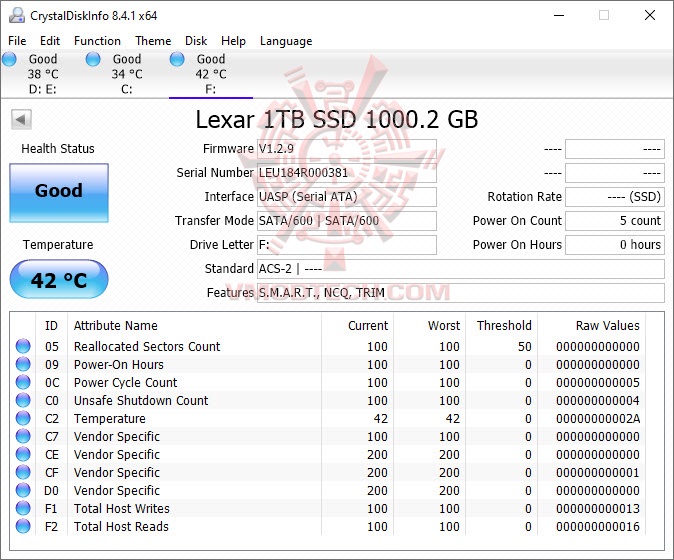Select the Unsafe Shutdown Count attribute name
Image resolution: width=674 pixels, height=560 pixels.
click(141, 401)
